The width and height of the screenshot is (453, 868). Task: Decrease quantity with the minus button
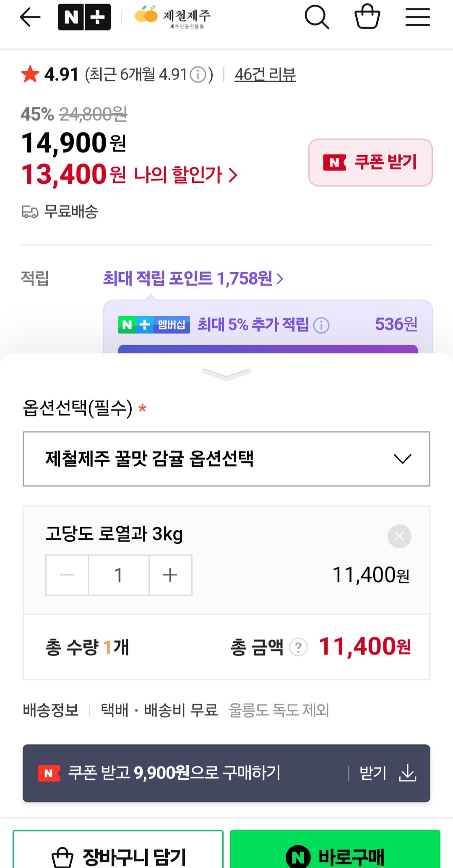point(67,575)
